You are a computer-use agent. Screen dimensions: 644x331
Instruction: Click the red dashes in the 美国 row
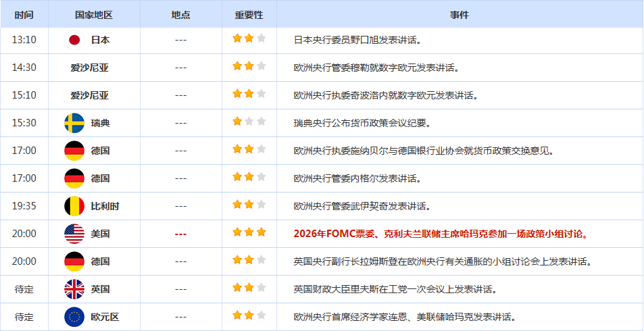180,234
